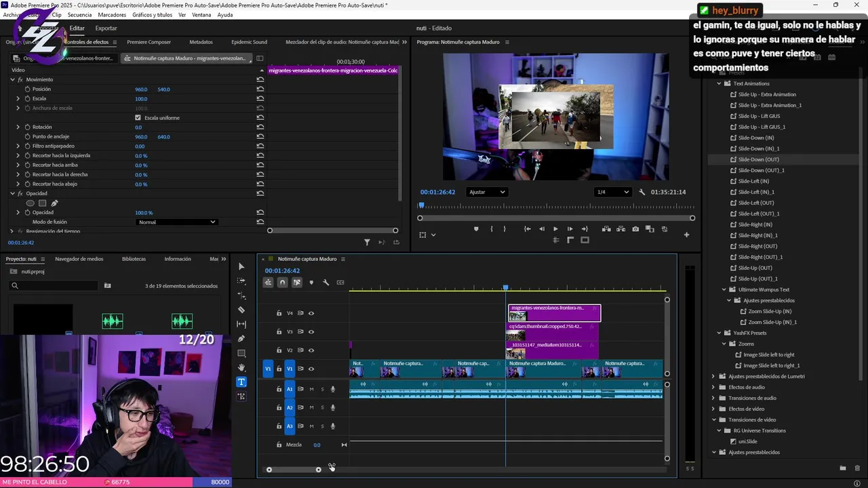This screenshot has width=868, height=488.
Task: Click the Program monitor playhead marker
Action: pos(421,205)
